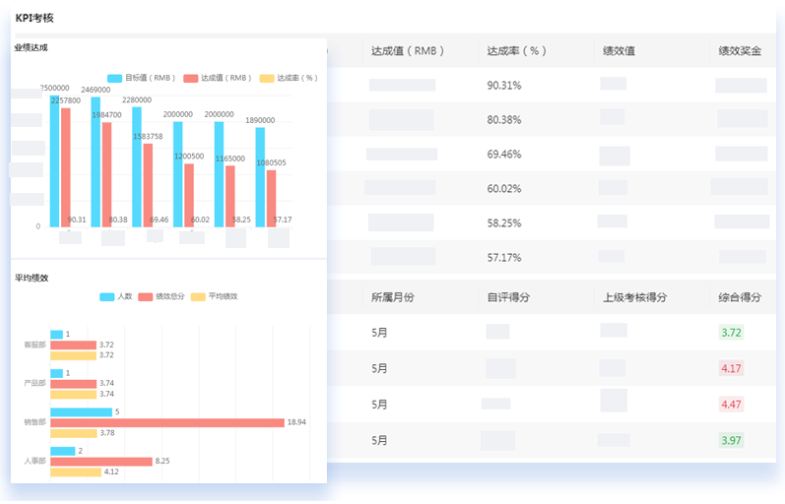785x504 pixels.
Task: Select the 所属月份 column header
Action: click(392, 298)
